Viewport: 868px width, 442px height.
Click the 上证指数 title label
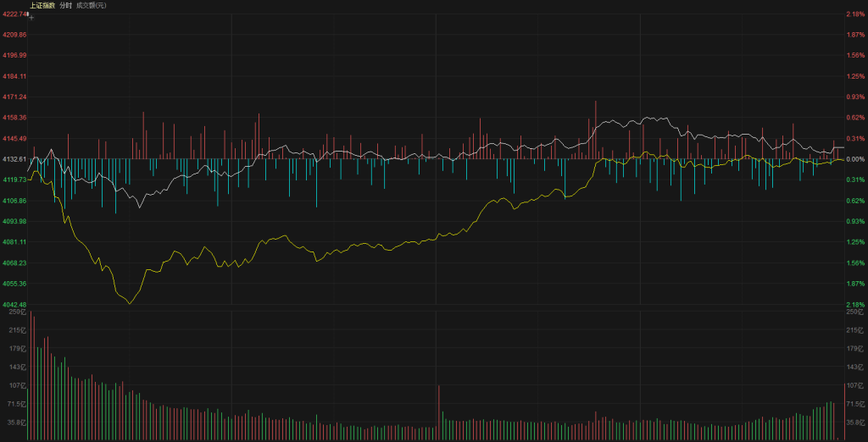pyautogui.click(x=42, y=5)
